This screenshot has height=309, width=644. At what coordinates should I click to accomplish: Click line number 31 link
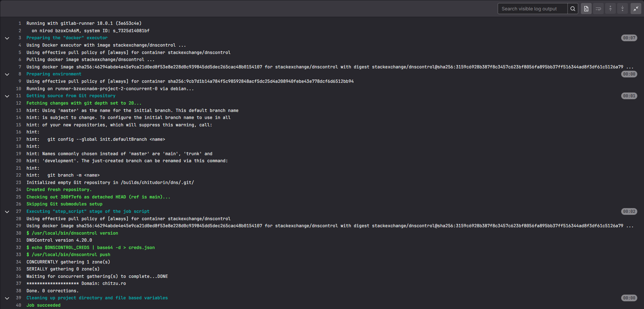(x=18, y=240)
